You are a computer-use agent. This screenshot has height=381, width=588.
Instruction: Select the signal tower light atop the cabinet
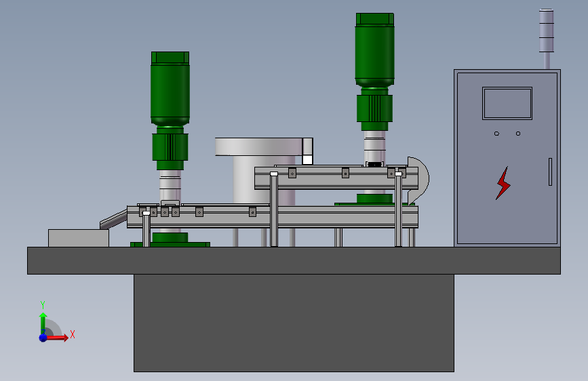[547, 31]
